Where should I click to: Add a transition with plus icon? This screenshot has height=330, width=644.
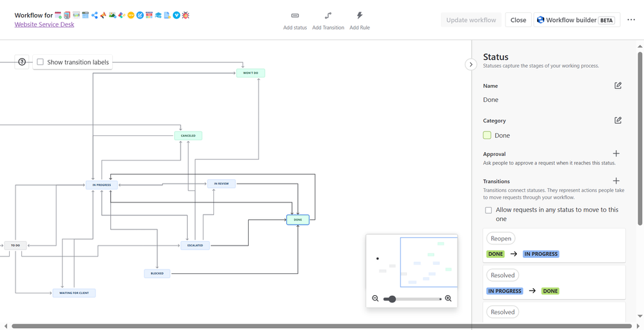coord(616,180)
